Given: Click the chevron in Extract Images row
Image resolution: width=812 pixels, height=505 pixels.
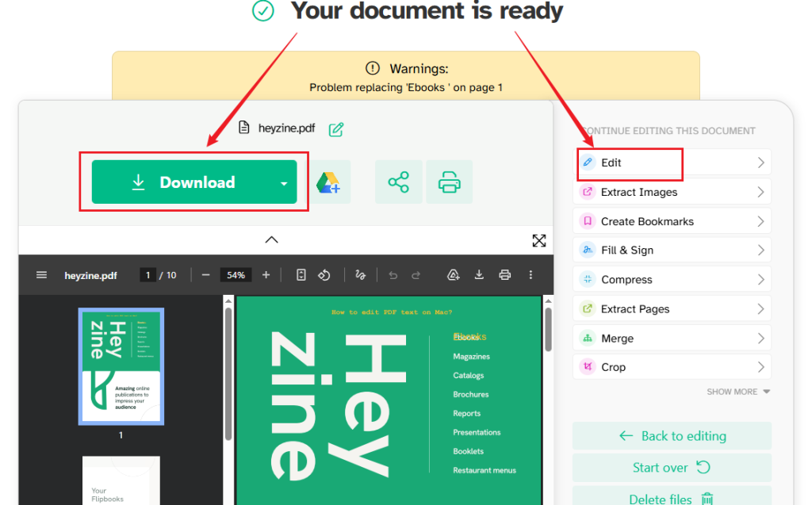Looking at the screenshot, I should [760, 192].
